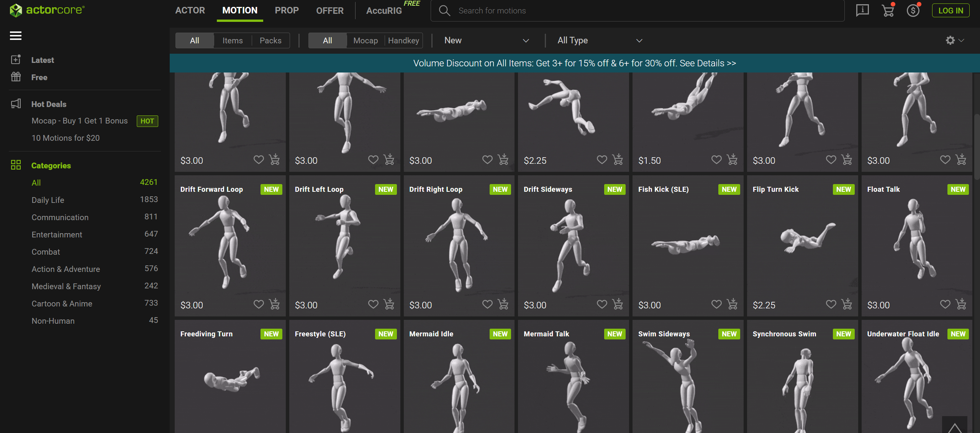Toggle the hamburger sidebar menu
This screenshot has width=980, height=433.
(16, 36)
